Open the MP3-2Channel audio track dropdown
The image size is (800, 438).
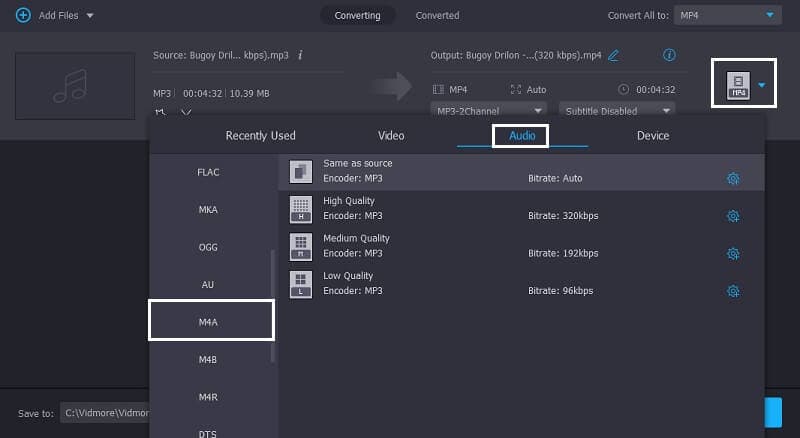click(489, 110)
